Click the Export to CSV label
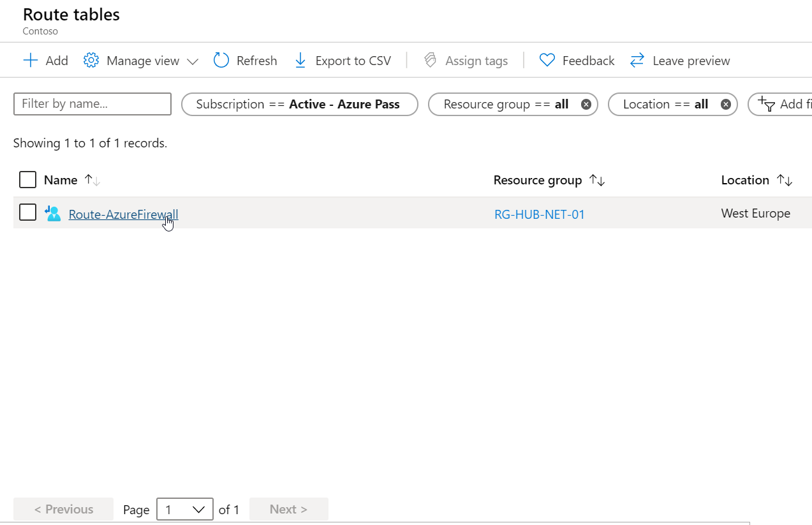Viewport: 812px width, 525px height. click(353, 61)
